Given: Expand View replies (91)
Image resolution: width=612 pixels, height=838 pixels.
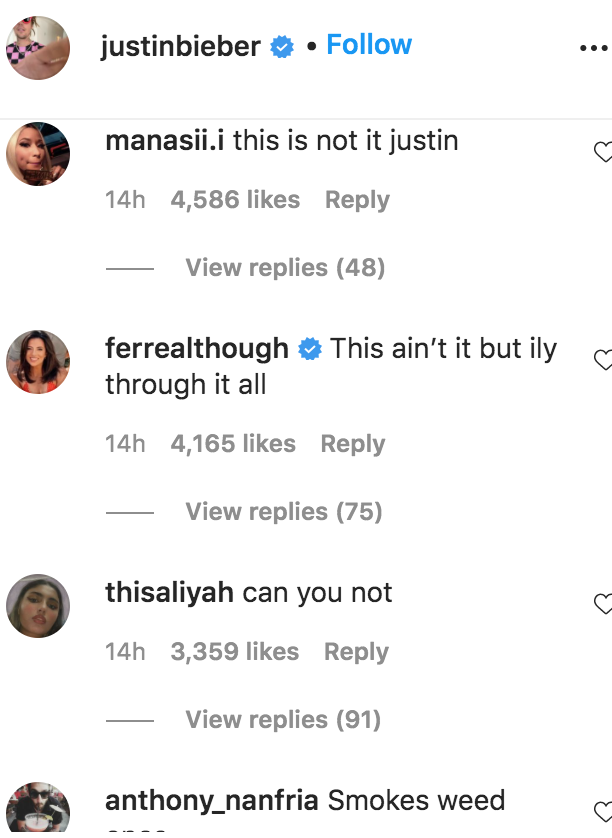Looking at the screenshot, I should click(283, 720).
